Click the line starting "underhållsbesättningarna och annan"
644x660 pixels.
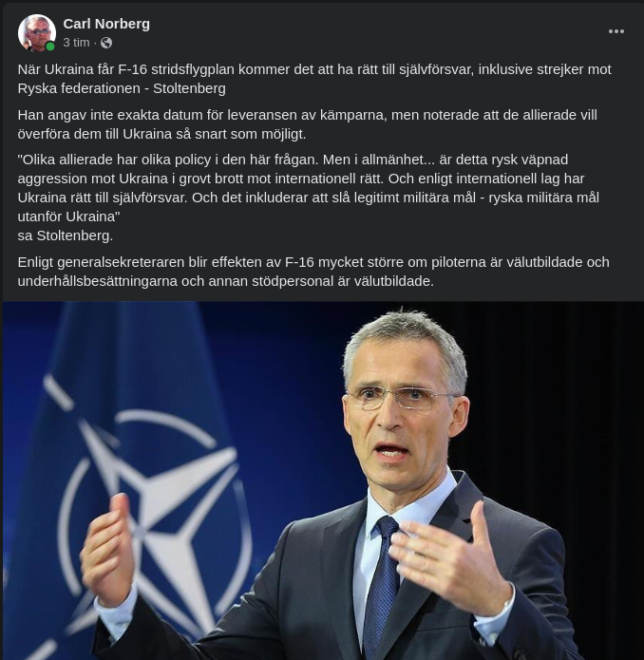pos(226,281)
